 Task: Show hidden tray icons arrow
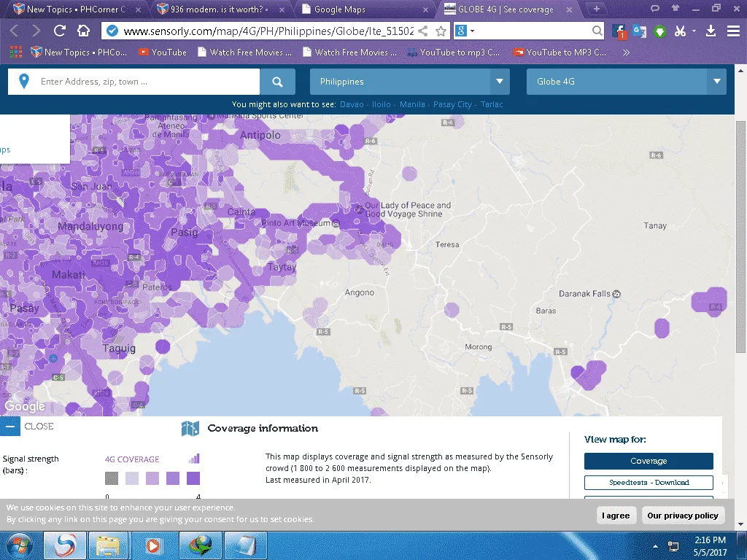[656, 546]
